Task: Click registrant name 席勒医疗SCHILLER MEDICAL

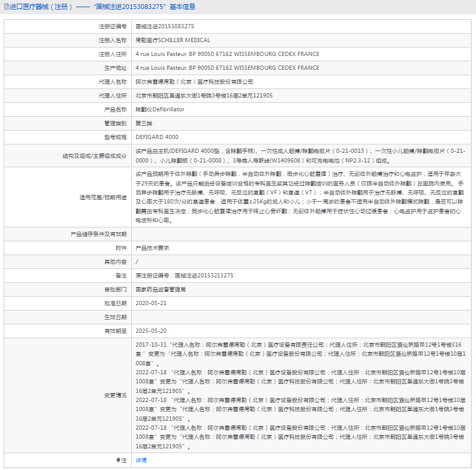Action: pos(173,40)
